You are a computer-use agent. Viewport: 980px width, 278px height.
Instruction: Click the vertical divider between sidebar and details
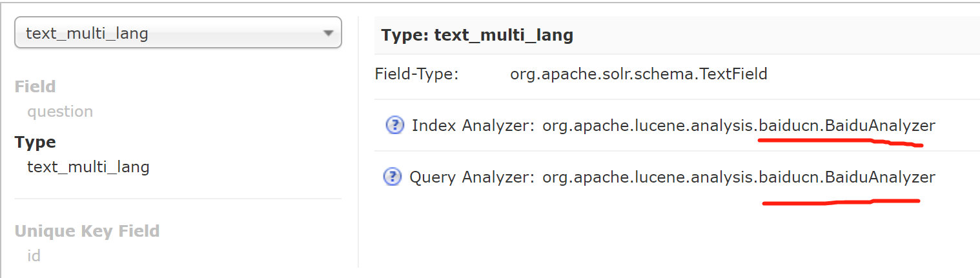[358, 142]
